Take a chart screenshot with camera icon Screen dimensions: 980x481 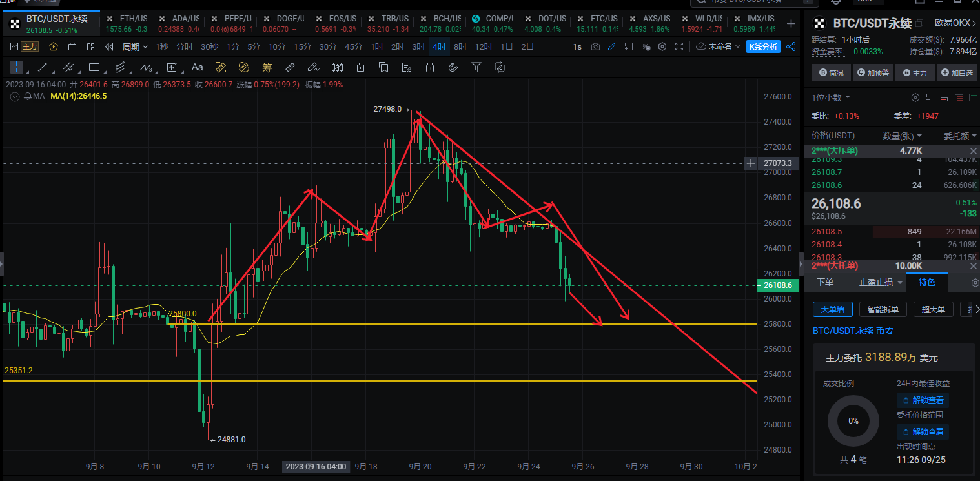595,46
